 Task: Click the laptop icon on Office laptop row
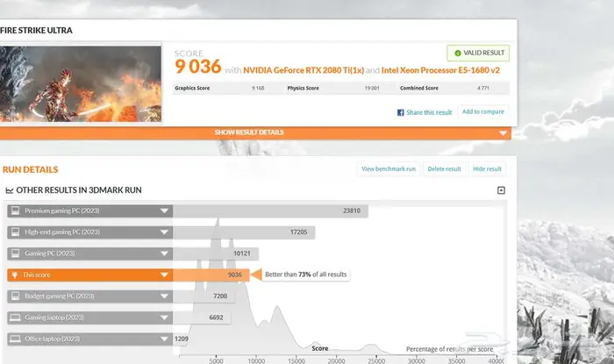pyautogui.click(x=15, y=339)
